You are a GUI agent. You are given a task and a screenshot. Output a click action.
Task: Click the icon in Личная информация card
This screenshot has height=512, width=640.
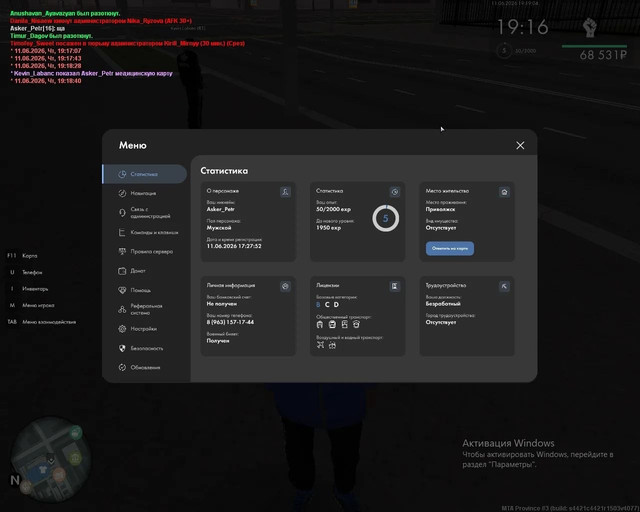285,287
